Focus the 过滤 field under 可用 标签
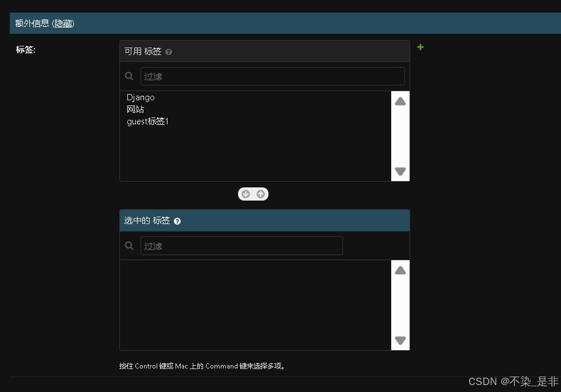This screenshot has height=392, width=561. (272, 76)
